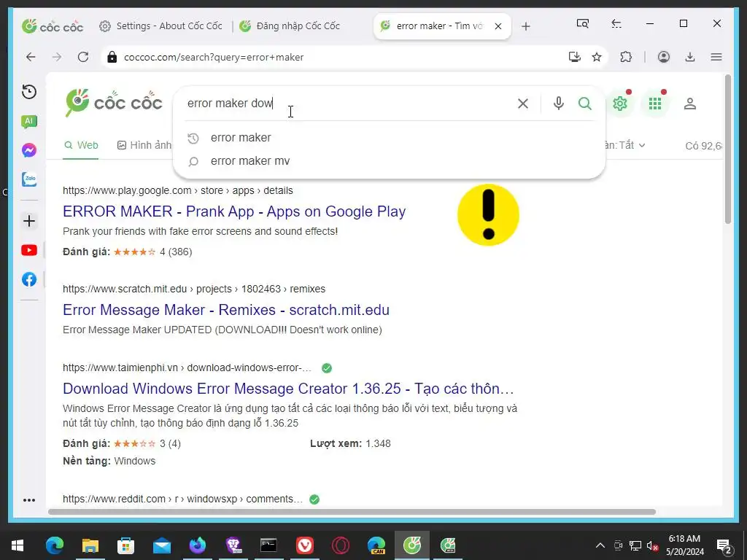Open the tab search icon in title bar
This screenshot has width=747, height=560.
coord(582,23)
